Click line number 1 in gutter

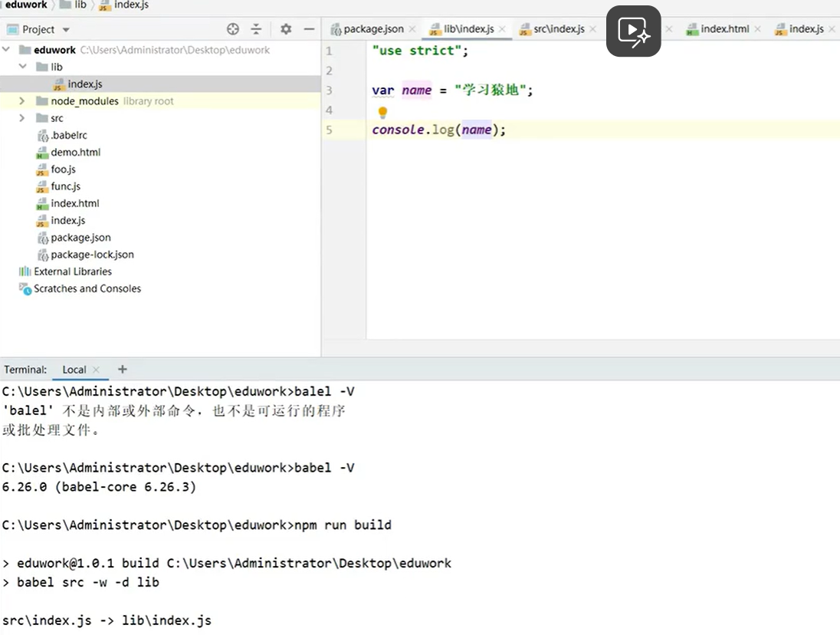[x=329, y=51]
